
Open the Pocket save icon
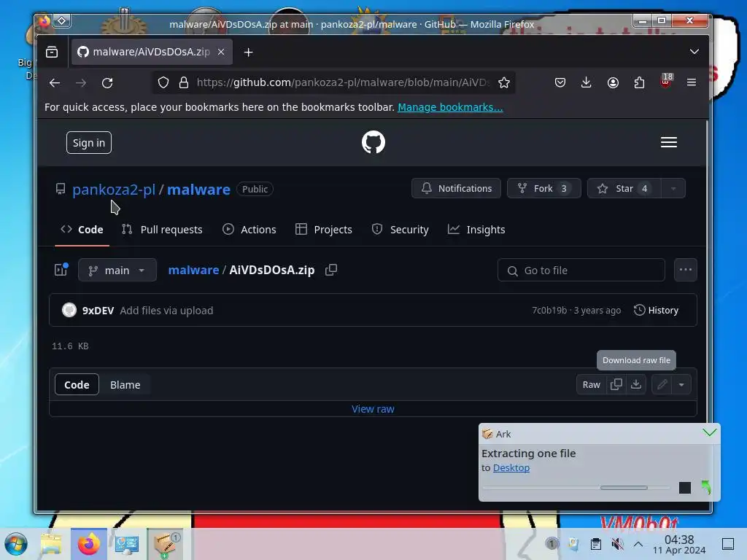coord(560,82)
